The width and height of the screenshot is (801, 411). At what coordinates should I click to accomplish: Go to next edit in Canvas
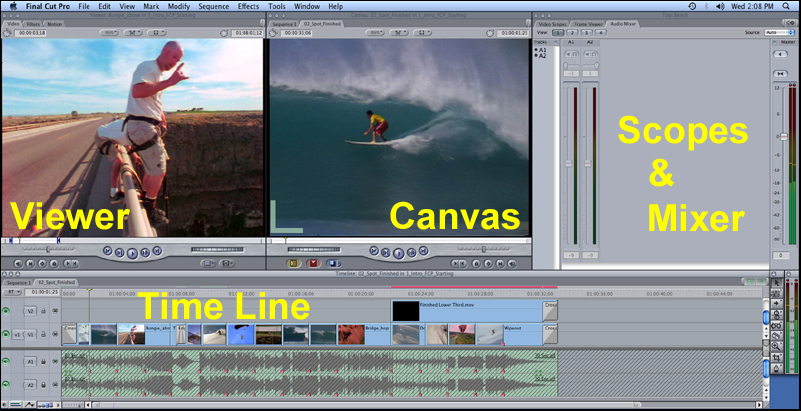(x=423, y=251)
